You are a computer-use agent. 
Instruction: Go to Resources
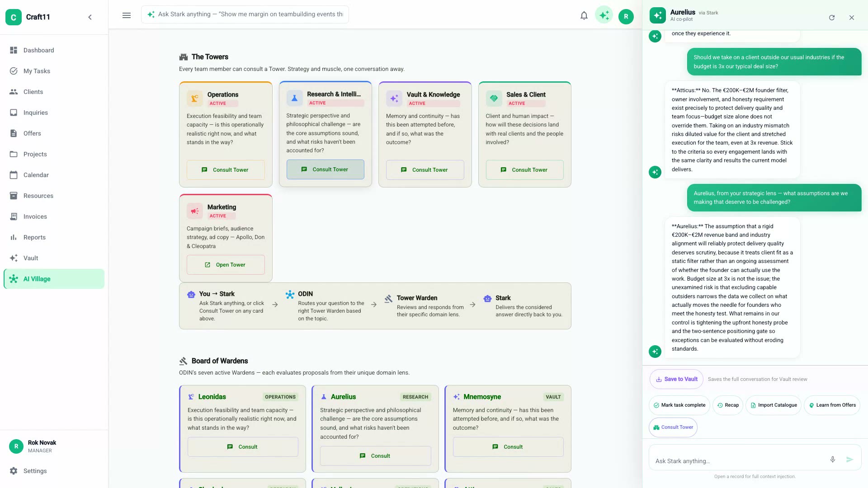coord(54,196)
